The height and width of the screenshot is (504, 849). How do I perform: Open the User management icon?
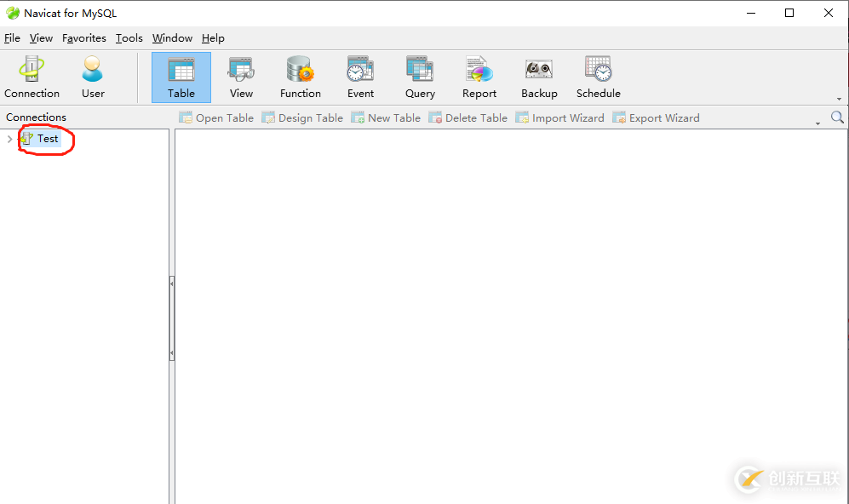[x=93, y=77]
